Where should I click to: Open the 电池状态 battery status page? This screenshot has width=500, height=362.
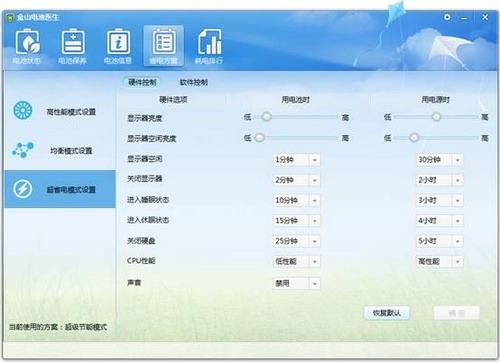pyautogui.click(x=27, y=46)
